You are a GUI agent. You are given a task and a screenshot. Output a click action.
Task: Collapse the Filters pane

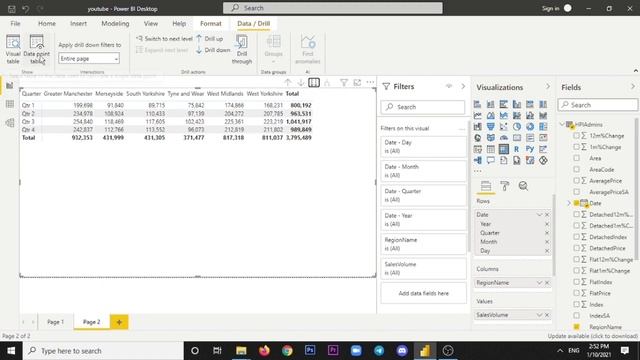[x=463, y=87]
